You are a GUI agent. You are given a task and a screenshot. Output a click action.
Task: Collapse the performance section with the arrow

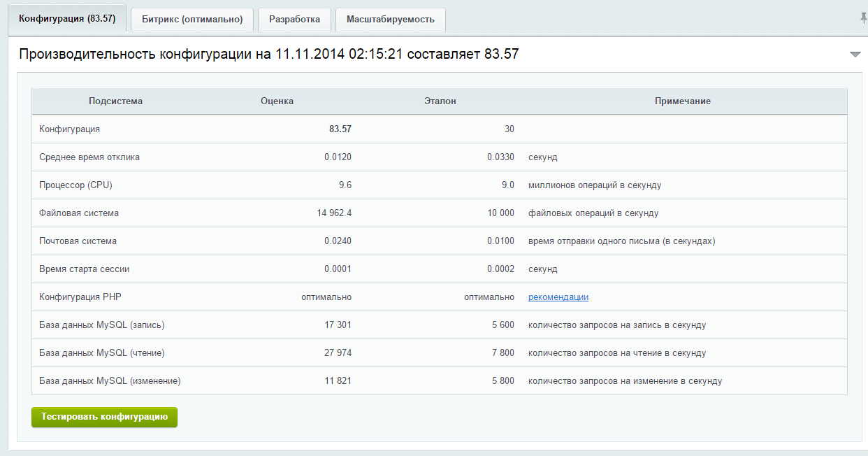click(855, 55)
